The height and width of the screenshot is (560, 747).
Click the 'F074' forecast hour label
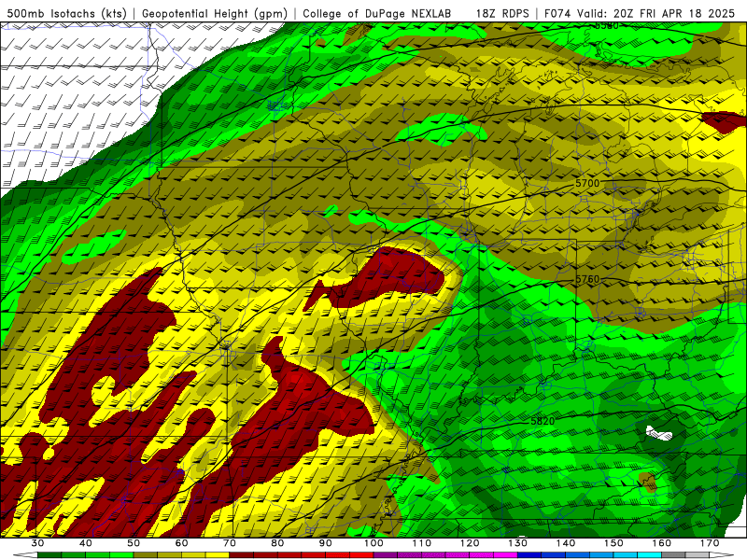tap(557, 13)
